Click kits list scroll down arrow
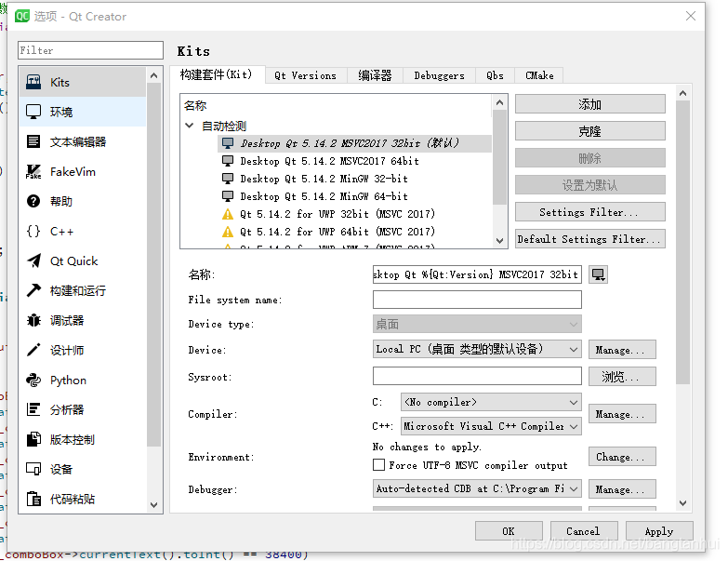The width and height of the screenshot is (728, 561). pos(499,241)
